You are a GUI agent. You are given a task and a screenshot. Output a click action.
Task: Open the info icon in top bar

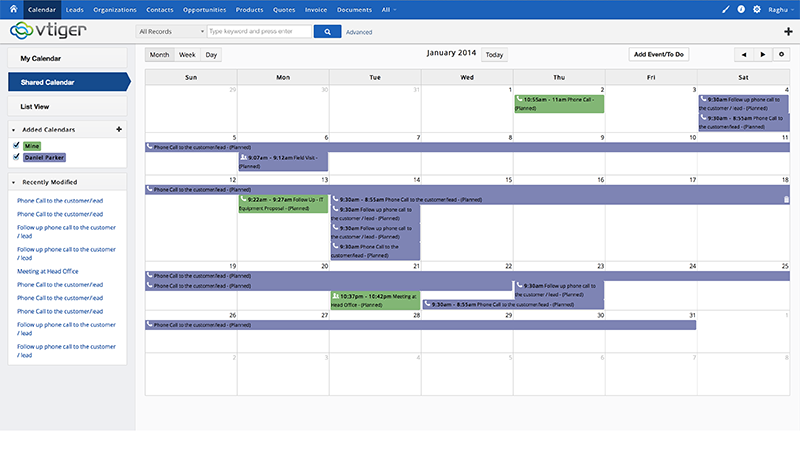pyautogui.click(x=741, y=9)
